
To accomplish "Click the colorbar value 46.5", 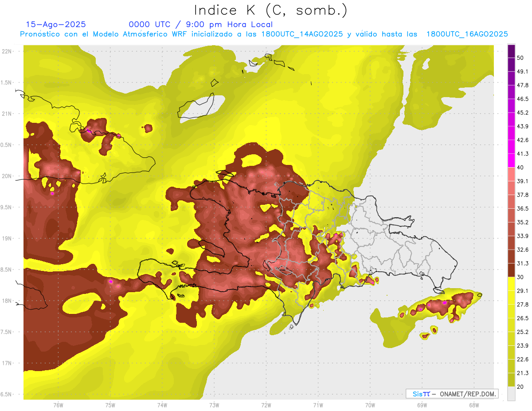I will click(523, 99).
